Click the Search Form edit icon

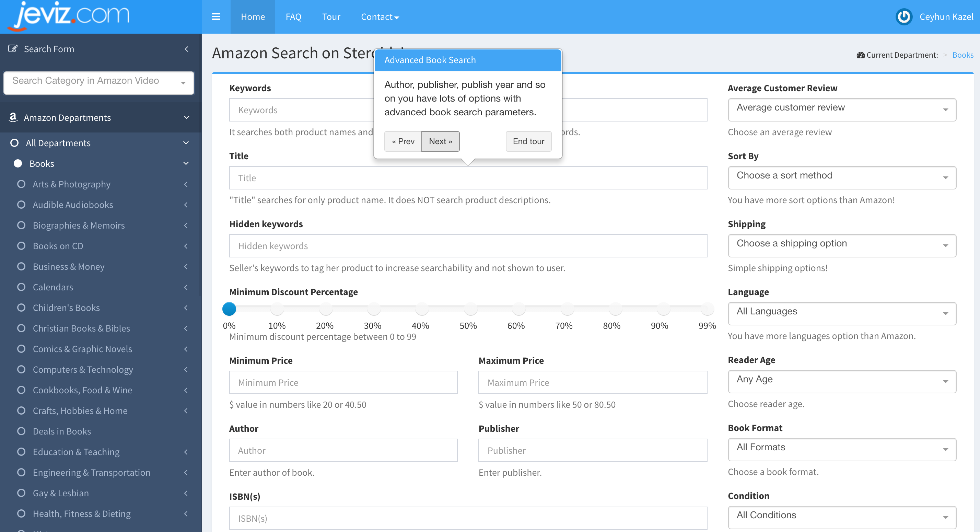[13, 49]
